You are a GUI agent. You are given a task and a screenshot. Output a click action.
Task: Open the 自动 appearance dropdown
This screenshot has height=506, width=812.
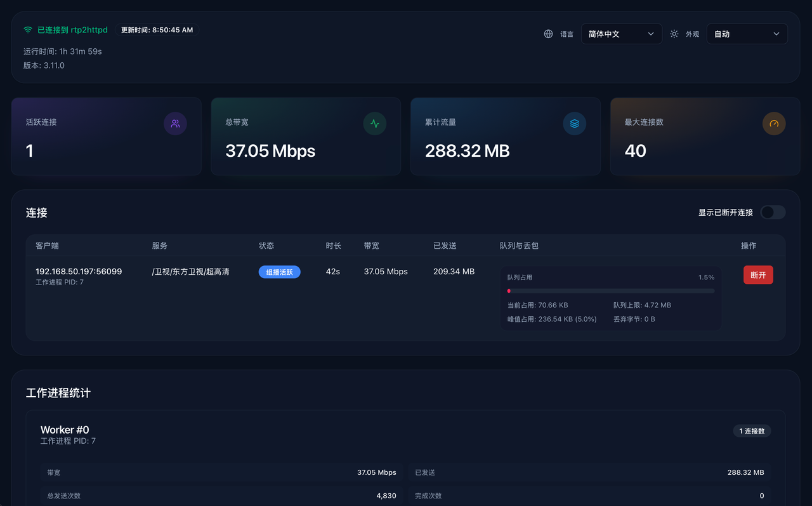coord(746,34)
